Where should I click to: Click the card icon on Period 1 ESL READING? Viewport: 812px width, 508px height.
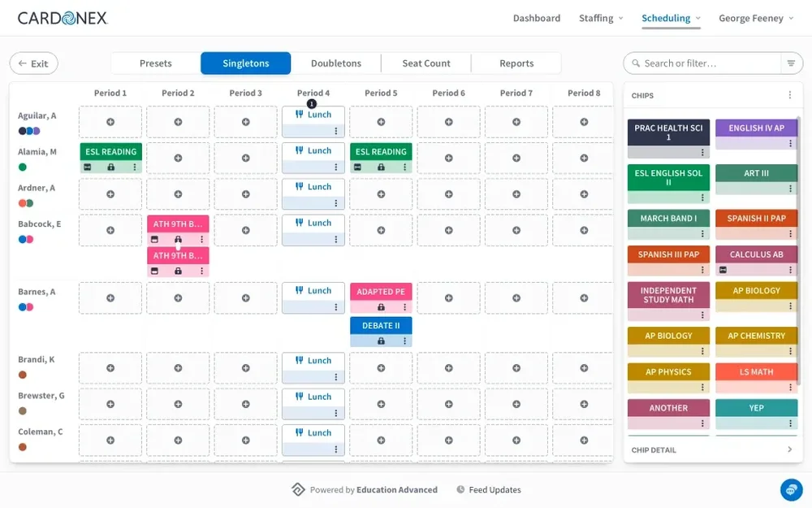(x=88, y=167)
